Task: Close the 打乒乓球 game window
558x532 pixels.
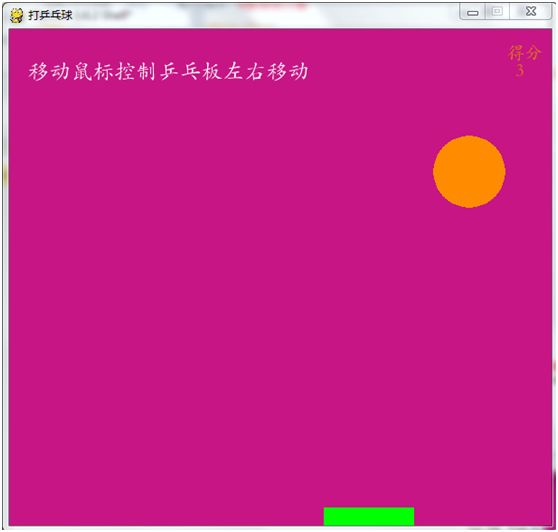Action: click(x=530, y=12)
